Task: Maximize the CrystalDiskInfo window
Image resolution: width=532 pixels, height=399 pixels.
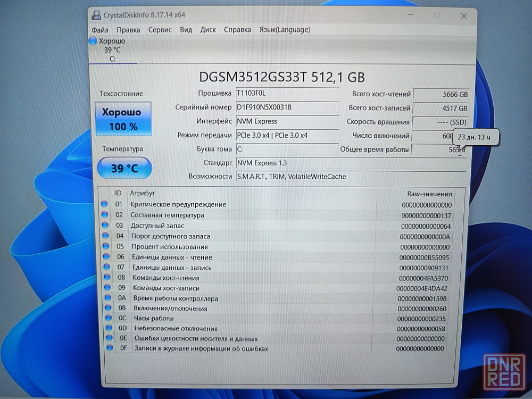Action: coord(437,15)
